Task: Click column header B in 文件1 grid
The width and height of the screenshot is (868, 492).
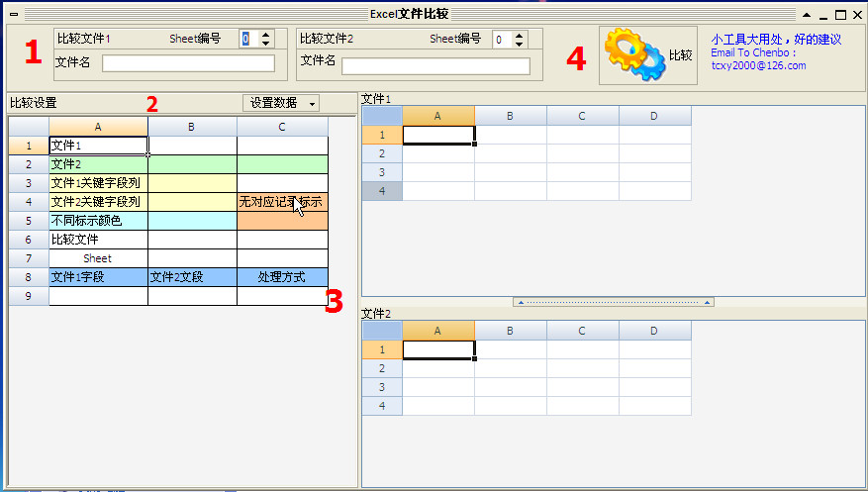Action: click(511, 116)
